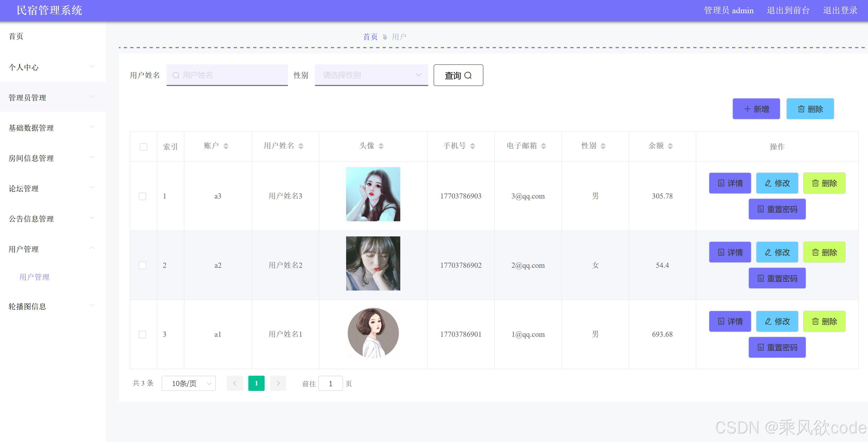
Task: Sort table by 余额 column arrows
Action: pos(670,146)
